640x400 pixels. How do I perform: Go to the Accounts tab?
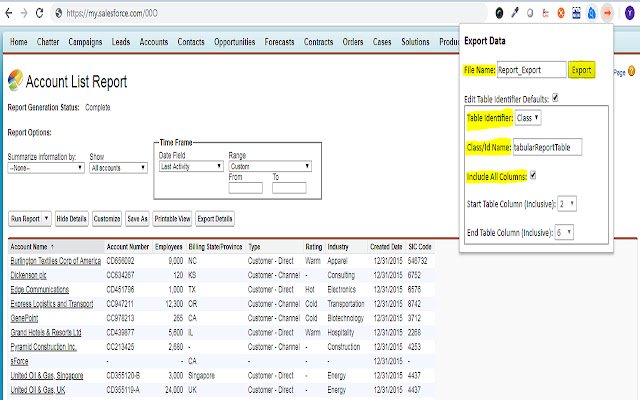154,42
